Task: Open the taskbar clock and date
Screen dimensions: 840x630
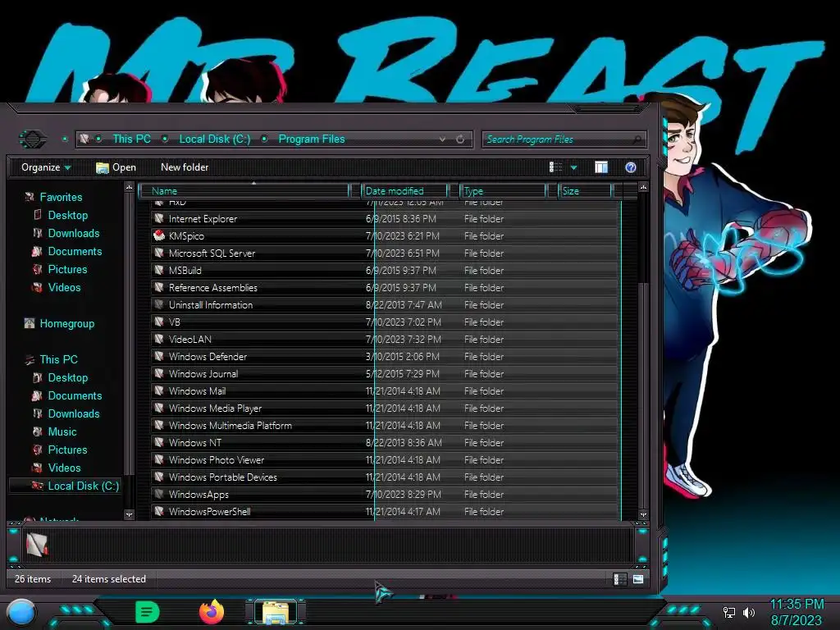Action: pos(797,612)
